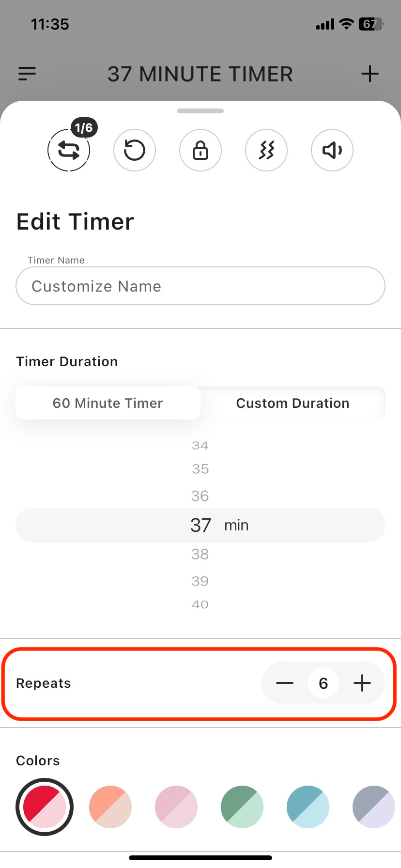The image size is (401, 868).
Task: Toggle the lock icon
Action: tap(200, 150)
